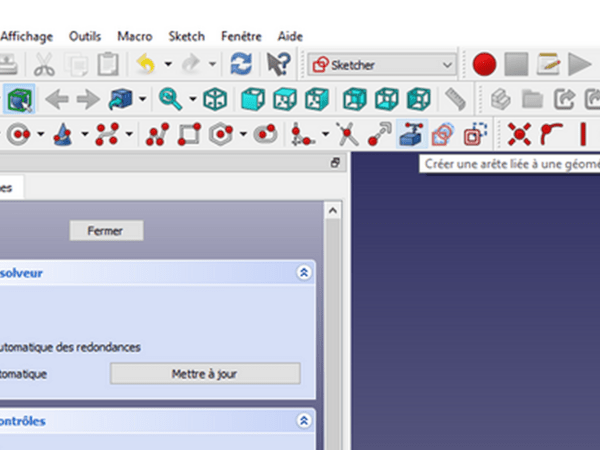
Task: Click the trim edge tool
Action: (347, 133)
